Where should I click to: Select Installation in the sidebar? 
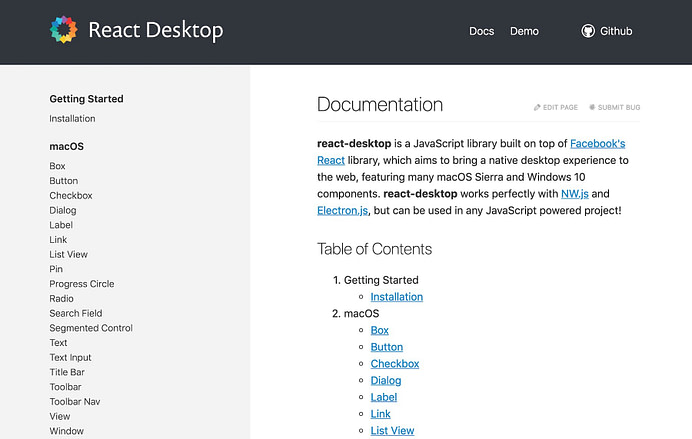pos(72,119)
